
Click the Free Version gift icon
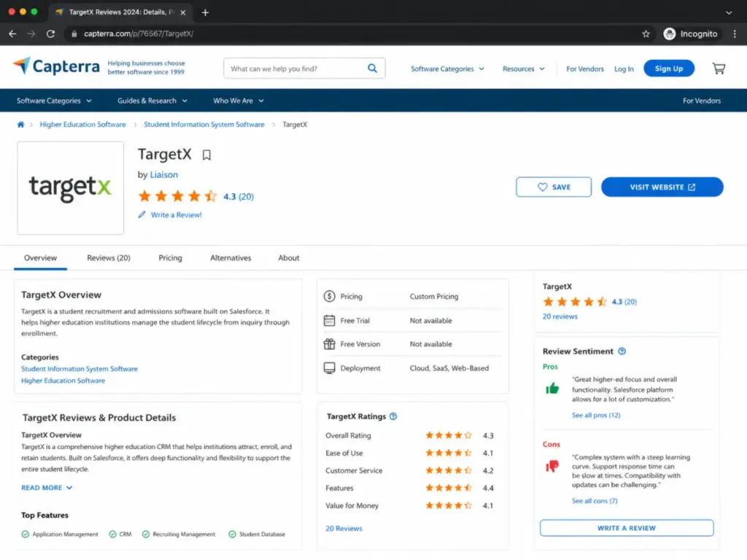click(x=329, y=344)
